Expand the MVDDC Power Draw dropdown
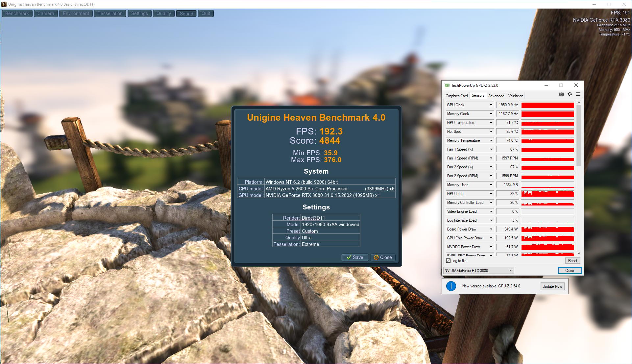Image resolution: width=632 pixels, height=364 pixels. tap(491, 247)
